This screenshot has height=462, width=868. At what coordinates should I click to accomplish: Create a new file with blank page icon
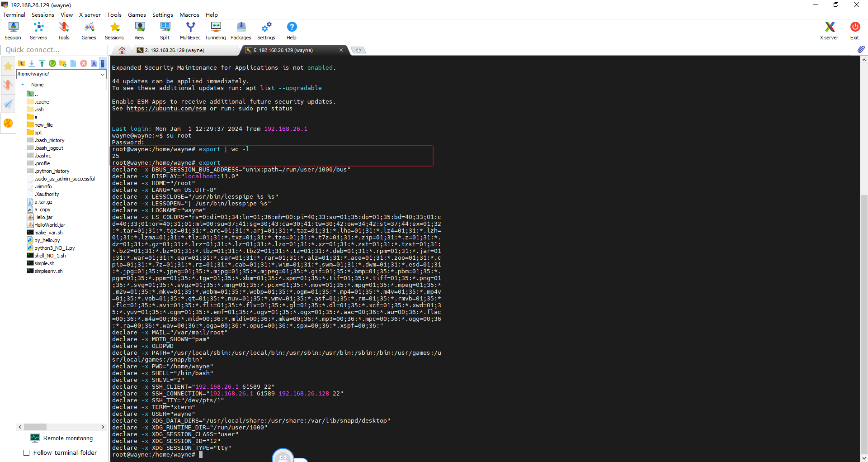[x=73, y=63]
